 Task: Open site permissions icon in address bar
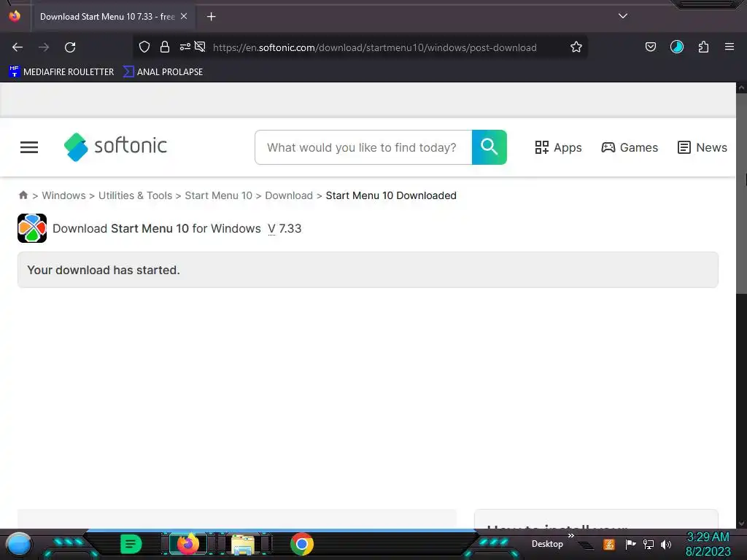click(x=185, y=47)
